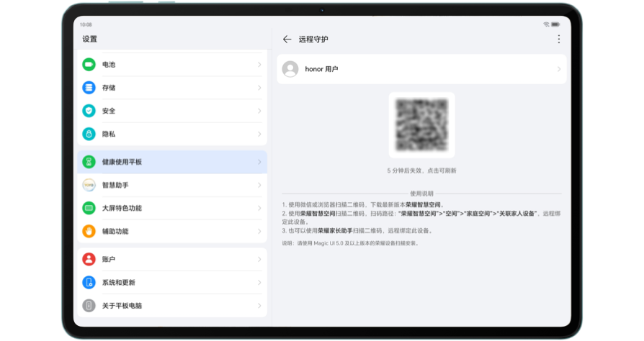Image resolution: width=644 pixels, height=341 pixels.
Task: Expand the 安全 row chevron
Action: (x=259, y=111)
